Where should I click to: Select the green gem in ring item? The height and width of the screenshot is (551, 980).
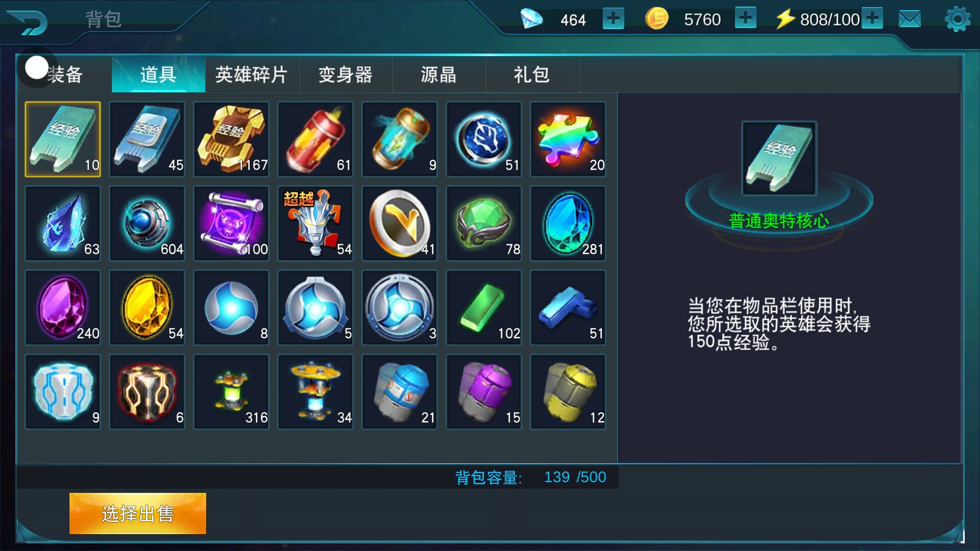[x=484, y=223]
